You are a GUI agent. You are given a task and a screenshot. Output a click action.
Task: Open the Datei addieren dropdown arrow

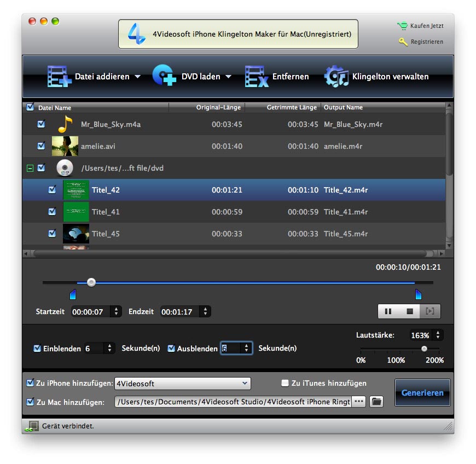click(137, 77)
